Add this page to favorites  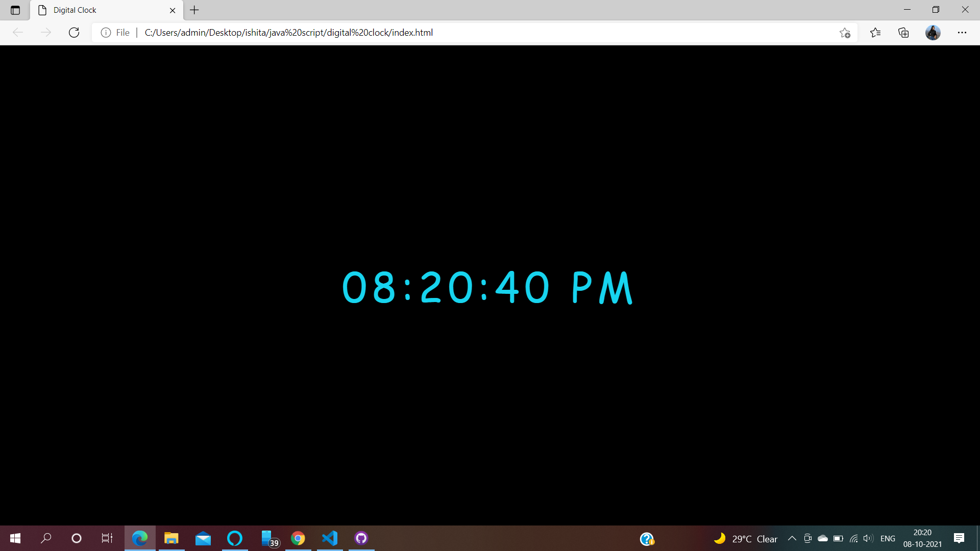[x=845, y=32]
